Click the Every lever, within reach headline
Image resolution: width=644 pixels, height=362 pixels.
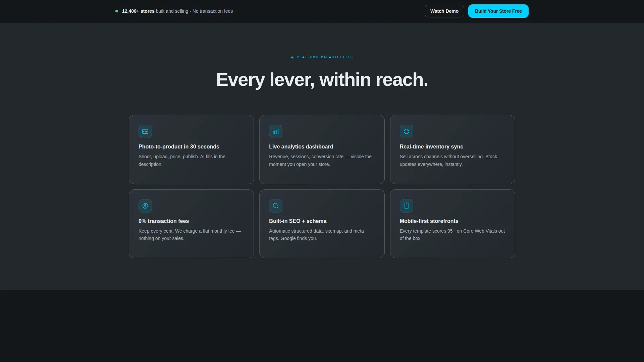pos(322,79)
